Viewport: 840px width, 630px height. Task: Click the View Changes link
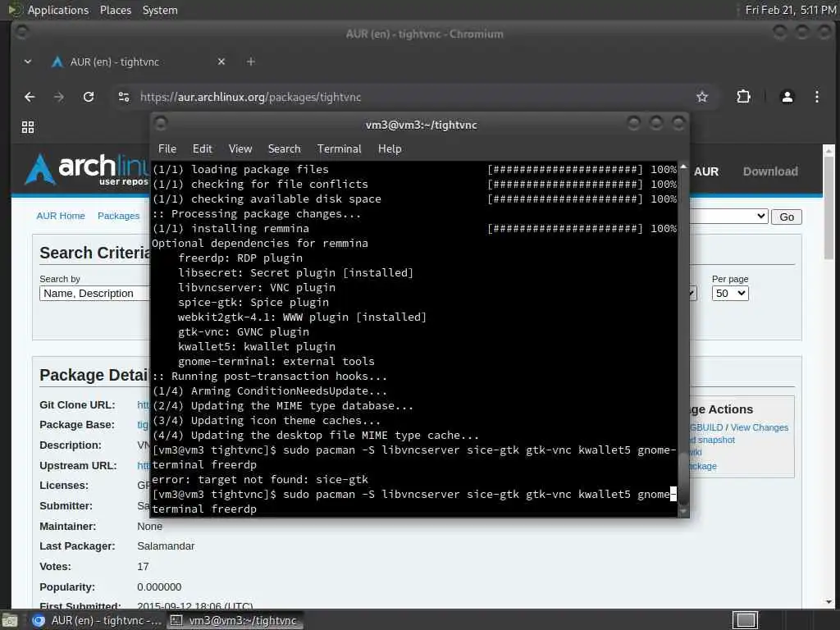(759, 427)
